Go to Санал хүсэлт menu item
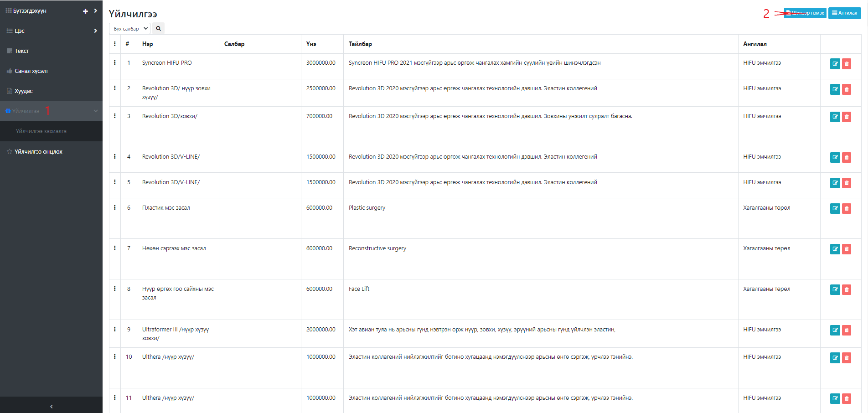 click(31, 71)
